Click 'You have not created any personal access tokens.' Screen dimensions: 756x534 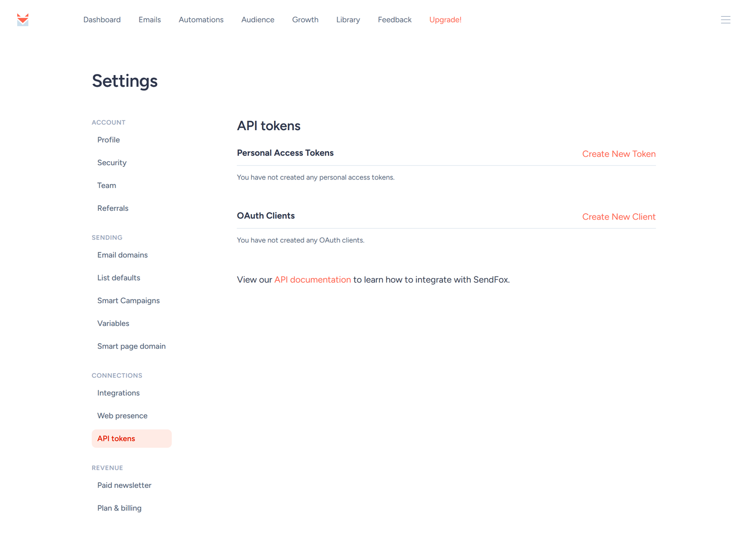[316, 177]
